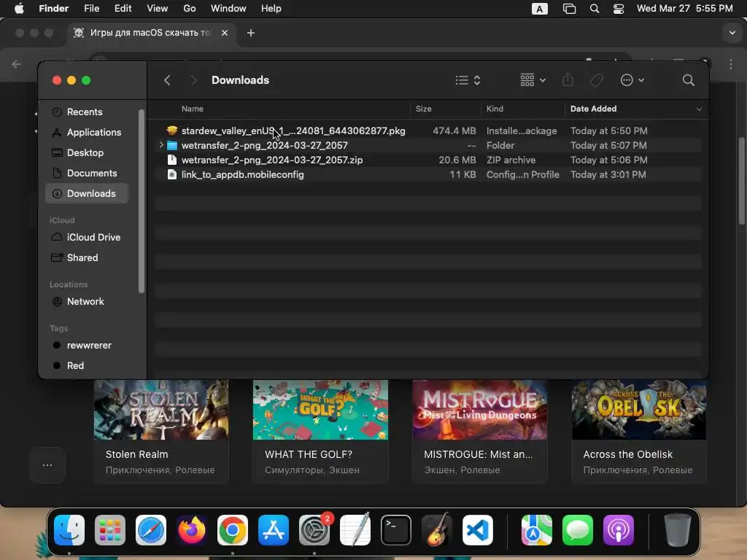Viewport: 747px width, 560px height.
Task: Open System Settings from the Dock
Action: (x=314, y=530)
